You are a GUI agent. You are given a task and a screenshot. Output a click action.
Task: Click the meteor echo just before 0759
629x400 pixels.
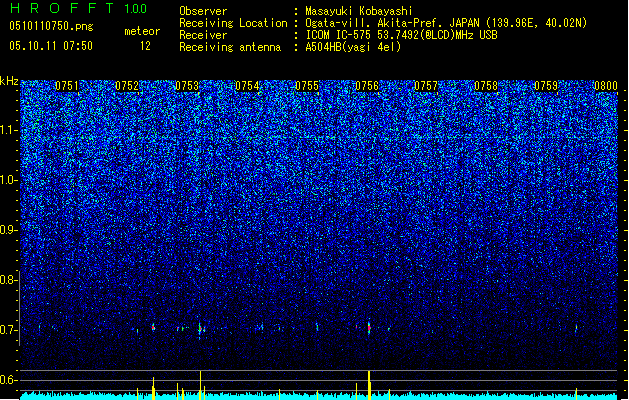tap(576, 328)
